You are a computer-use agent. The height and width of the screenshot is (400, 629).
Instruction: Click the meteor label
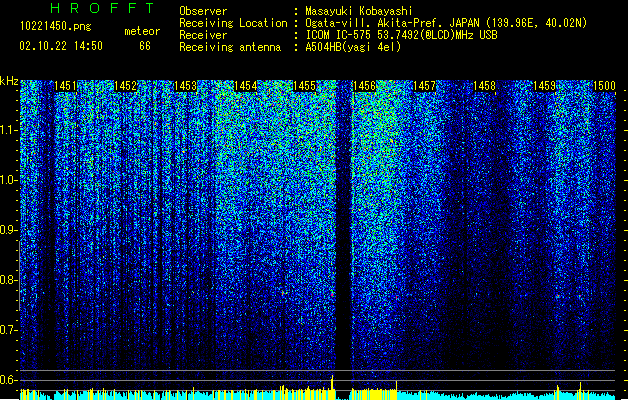(x=142, y=31)
